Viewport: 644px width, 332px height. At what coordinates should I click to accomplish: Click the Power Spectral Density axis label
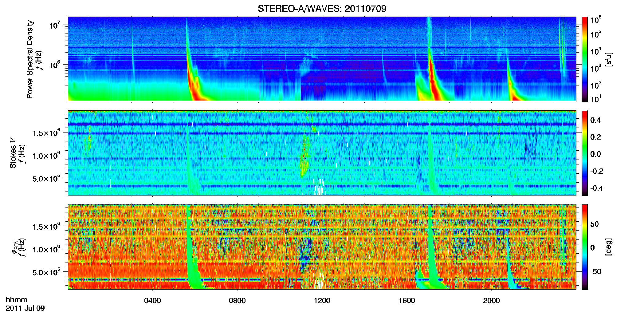tap(30, 59)
